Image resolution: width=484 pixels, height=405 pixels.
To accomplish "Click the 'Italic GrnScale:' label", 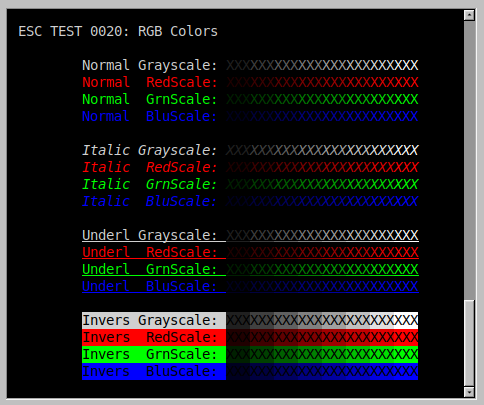I will (x=150, y=184).
